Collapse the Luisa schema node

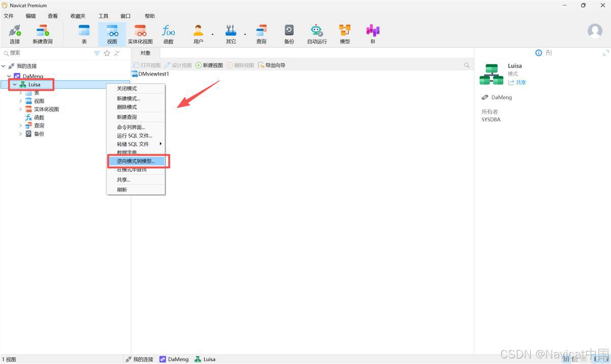(x=15, y=85)
